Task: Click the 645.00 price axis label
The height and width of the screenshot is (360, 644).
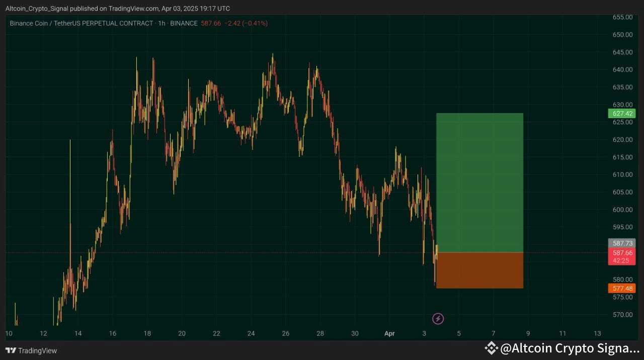Action: [622, 52]
